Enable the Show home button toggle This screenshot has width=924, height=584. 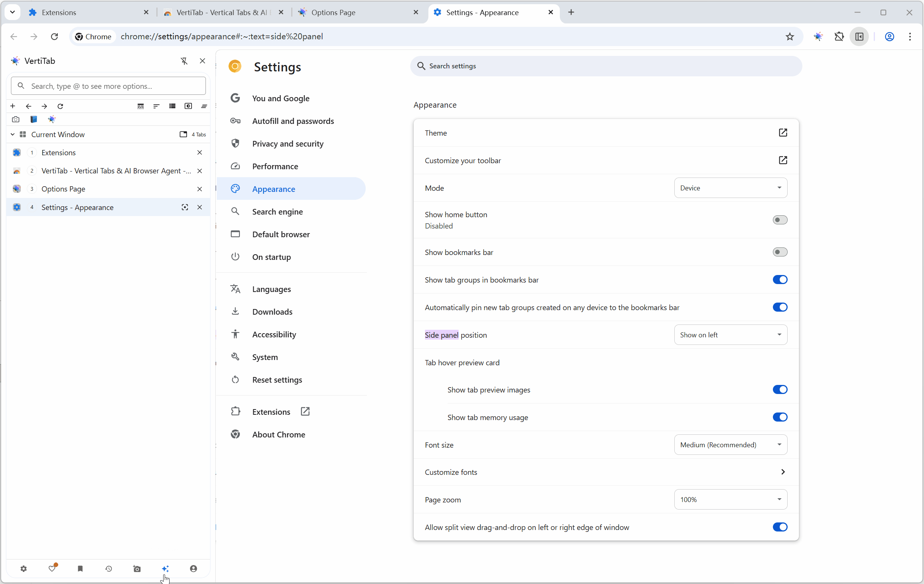click(x=779, y=219)
